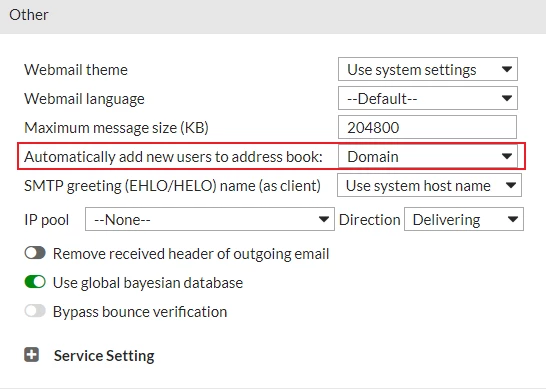Disable Use global bayesian database switch
The image size is (546, 392).
tap(35, 282)
